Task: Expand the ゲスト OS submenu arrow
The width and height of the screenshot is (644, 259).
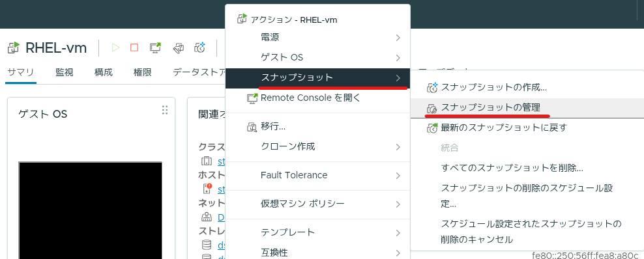Action: [x=398, y=57]
